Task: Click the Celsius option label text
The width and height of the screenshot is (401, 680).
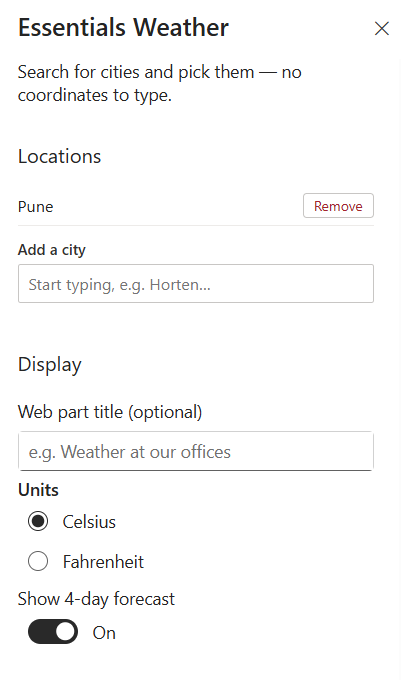Action: (x=89, y=522)
